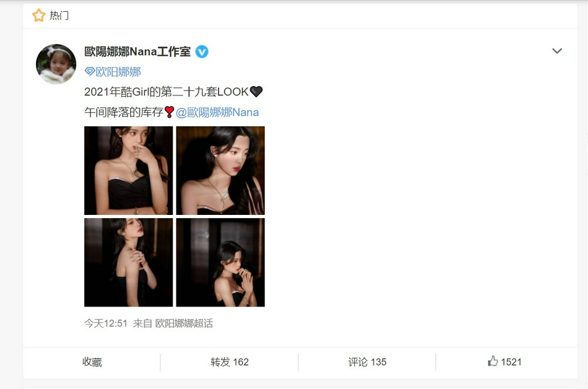Open the 热门 tab label
Image resolution: width=588 pixels, height=389 pixels.
(x=59, y=15)
